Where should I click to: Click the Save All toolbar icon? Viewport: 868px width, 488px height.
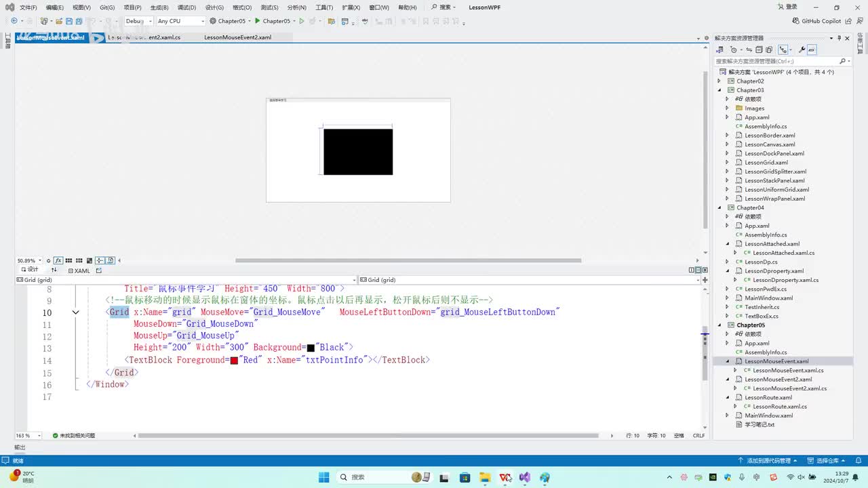[x=79, y=21]
